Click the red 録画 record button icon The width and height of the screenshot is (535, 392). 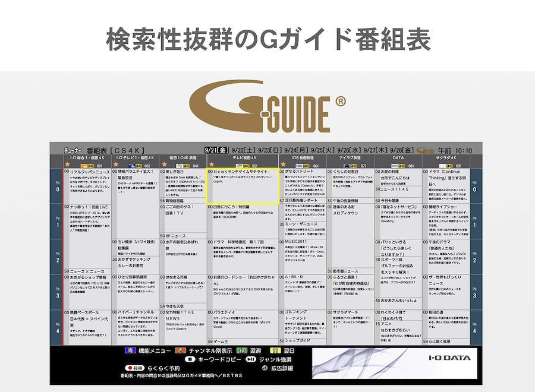(134, 368)
